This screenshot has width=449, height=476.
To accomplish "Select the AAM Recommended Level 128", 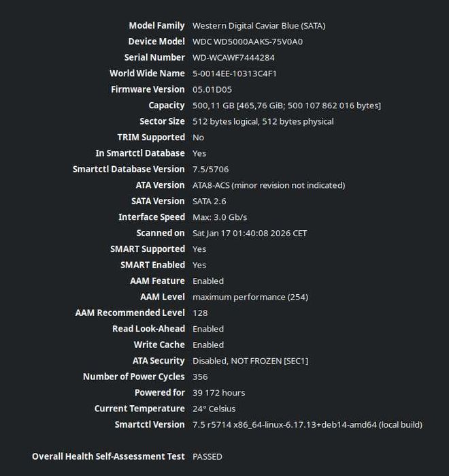I will pos(200,313).
